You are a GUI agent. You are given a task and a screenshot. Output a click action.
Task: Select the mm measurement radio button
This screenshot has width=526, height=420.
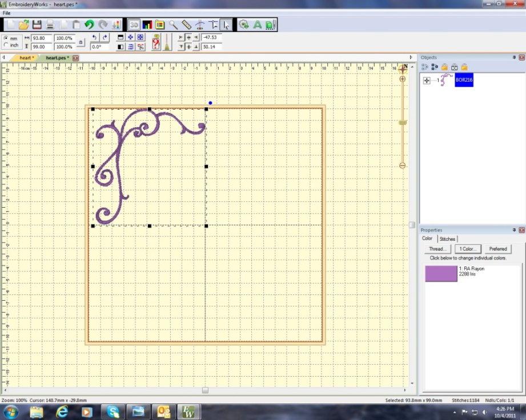6,38
